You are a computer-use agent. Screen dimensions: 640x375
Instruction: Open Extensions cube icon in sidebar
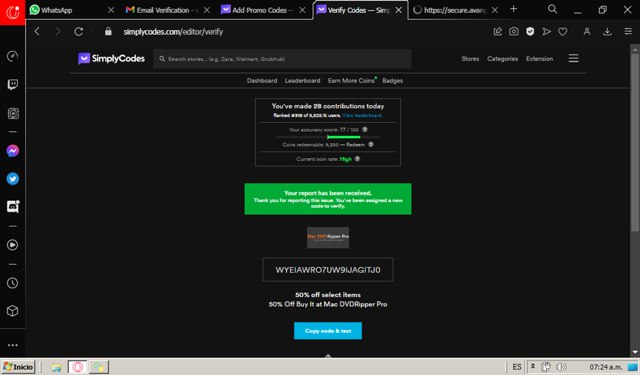(13, 311)
